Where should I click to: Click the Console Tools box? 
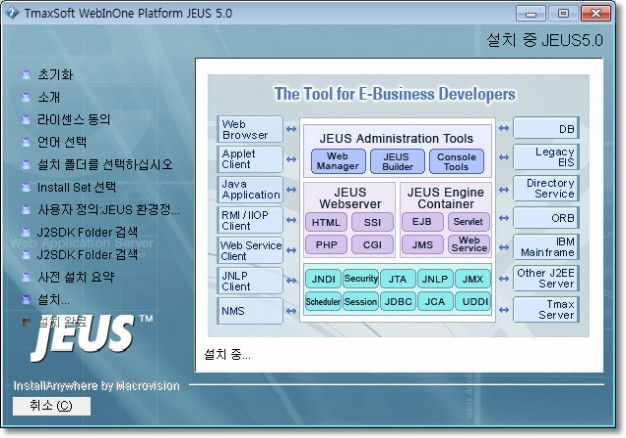456,161
